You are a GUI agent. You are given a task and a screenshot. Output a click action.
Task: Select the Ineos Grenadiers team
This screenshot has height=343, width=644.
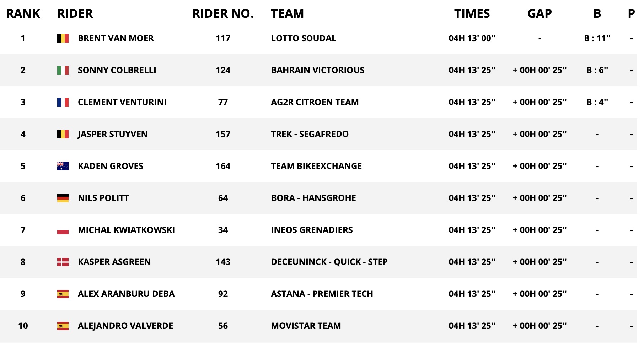tap(312, 230)
